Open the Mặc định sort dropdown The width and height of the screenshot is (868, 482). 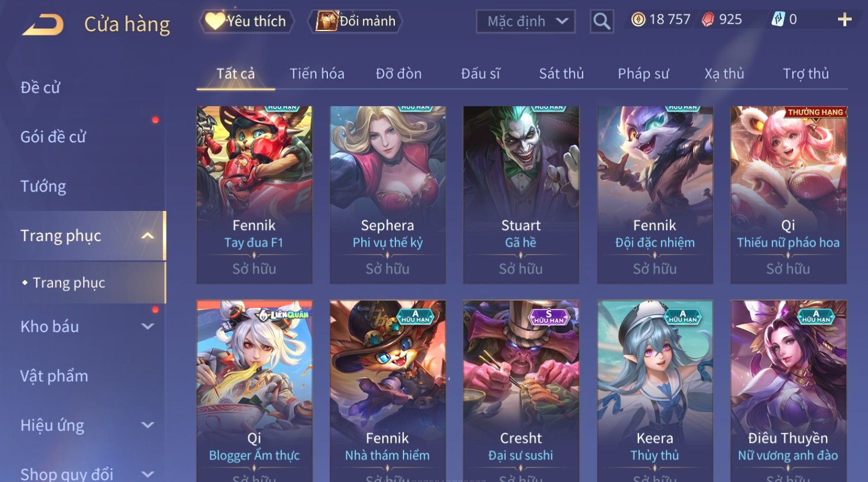pyautogui.click(x=526, y=21)
